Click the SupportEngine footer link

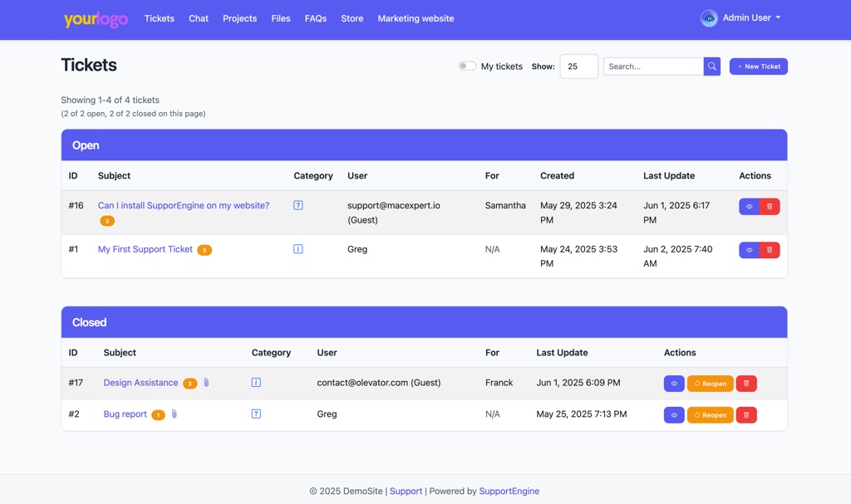pos(509,491)
